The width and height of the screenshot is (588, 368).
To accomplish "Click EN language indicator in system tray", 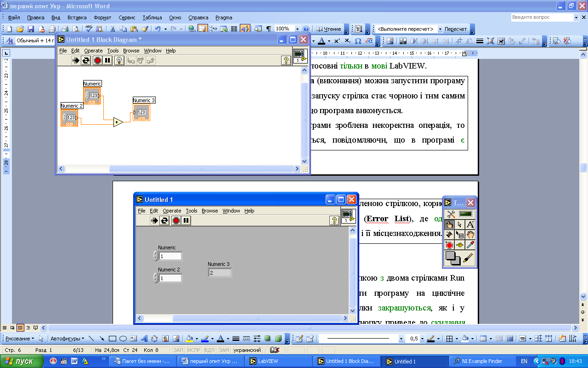I will (524, 361).
